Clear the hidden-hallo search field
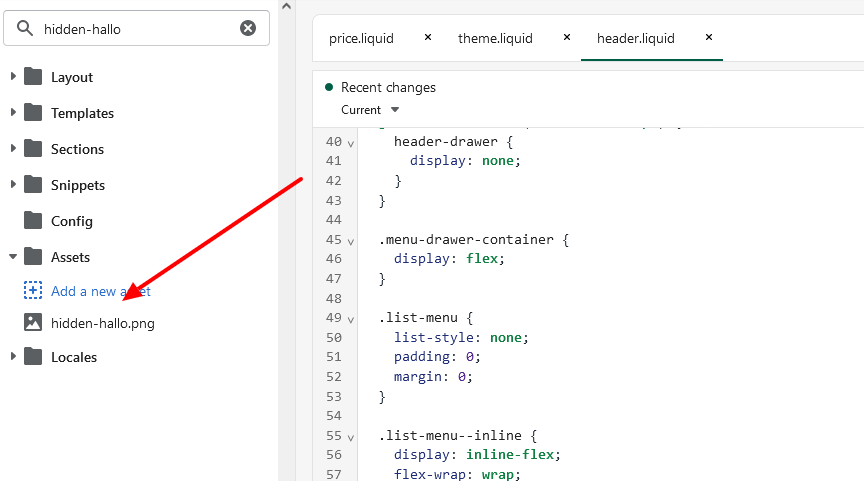This screenshot has width=864, height=481. 248,28
